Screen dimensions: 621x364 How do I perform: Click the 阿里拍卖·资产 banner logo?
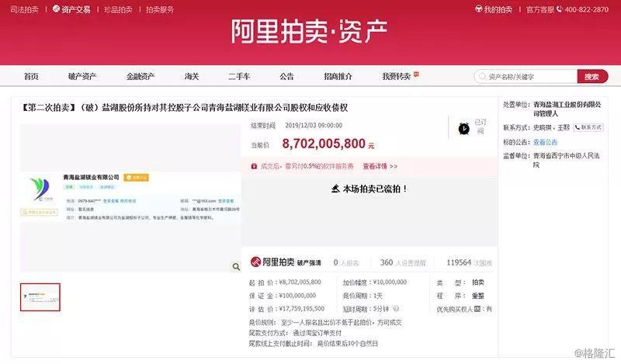click(309, 31)
